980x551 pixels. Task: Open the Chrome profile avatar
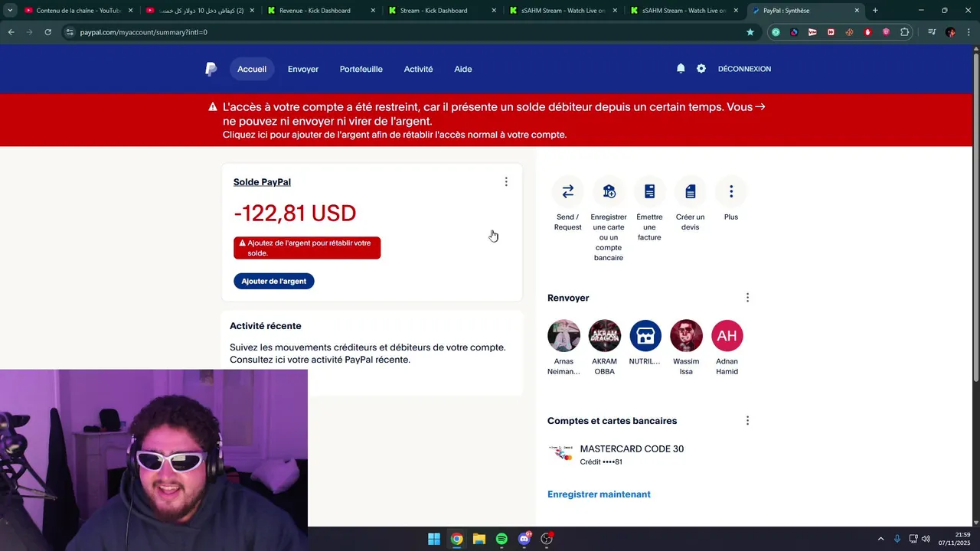[x=950, y=32]
